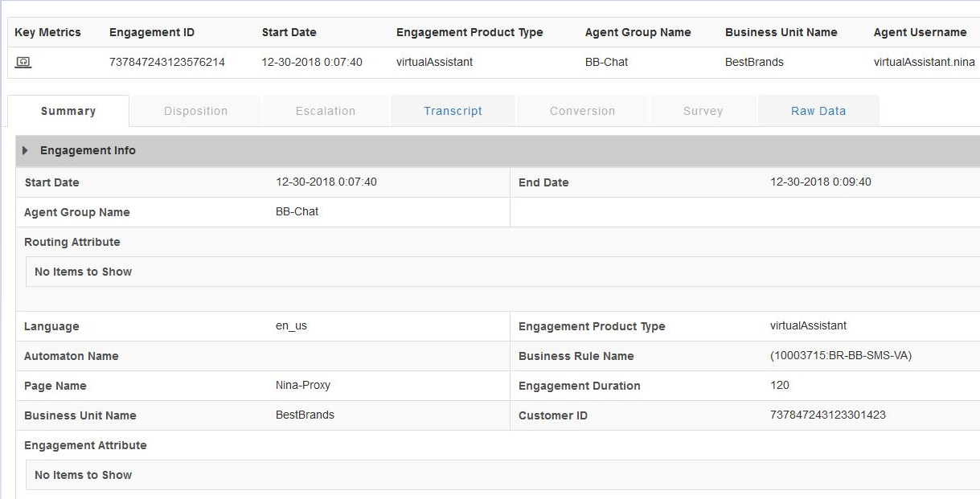View the Raw Data tab
Image resolution: width=980 pixels, height=499 pixels.
coord(818,111)
